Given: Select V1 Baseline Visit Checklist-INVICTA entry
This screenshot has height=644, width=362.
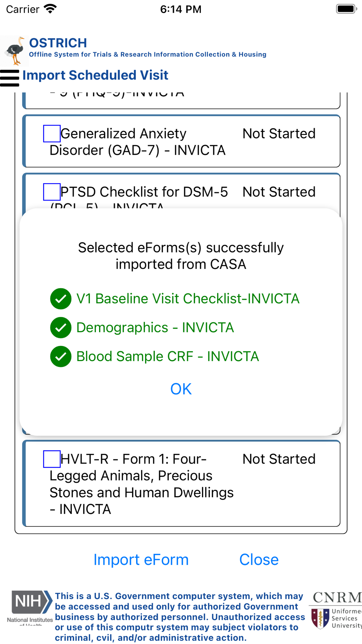Looking at the screenshot, I should (188, 299).
